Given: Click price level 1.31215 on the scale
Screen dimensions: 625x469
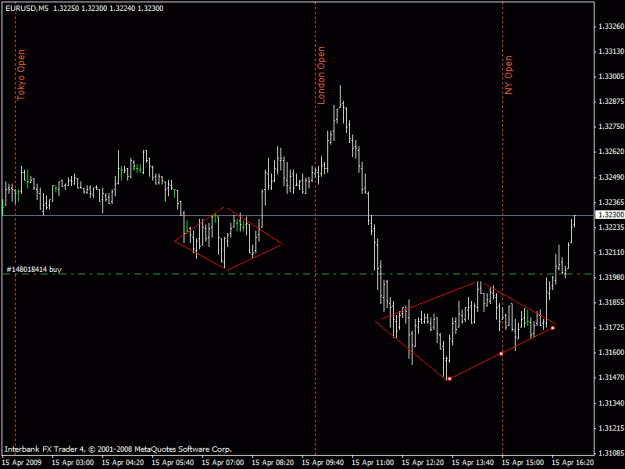Looking at the screenshot, I should pos(611,428).
